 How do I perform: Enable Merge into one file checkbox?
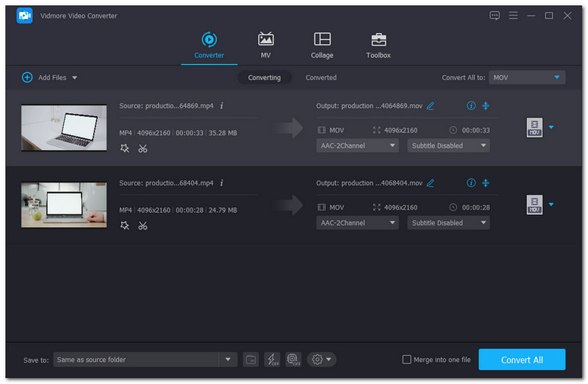(407, 359)
